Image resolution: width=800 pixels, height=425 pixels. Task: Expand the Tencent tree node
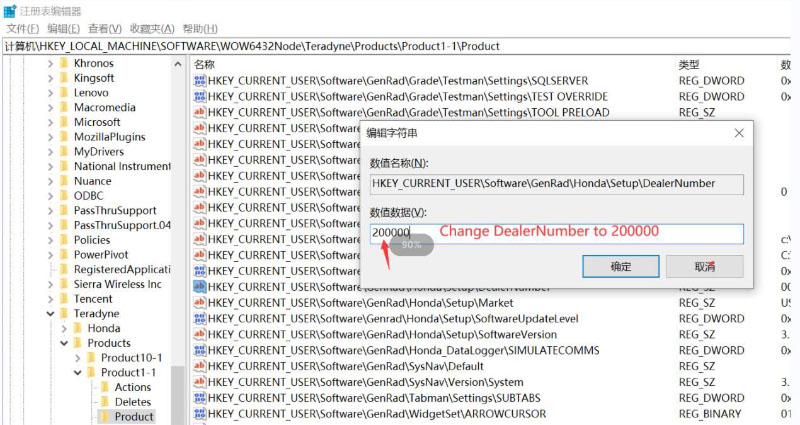(50, 299)
